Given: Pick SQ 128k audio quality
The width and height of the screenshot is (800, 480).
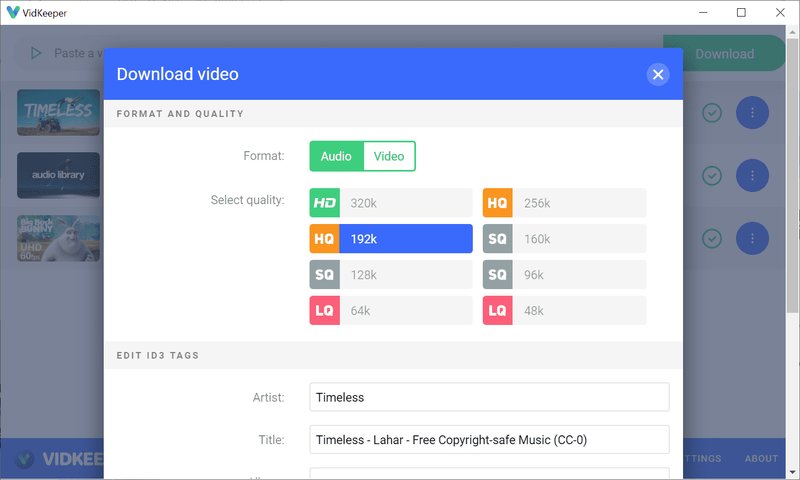Looking at the screenshot, I should (x=391, y=274).
